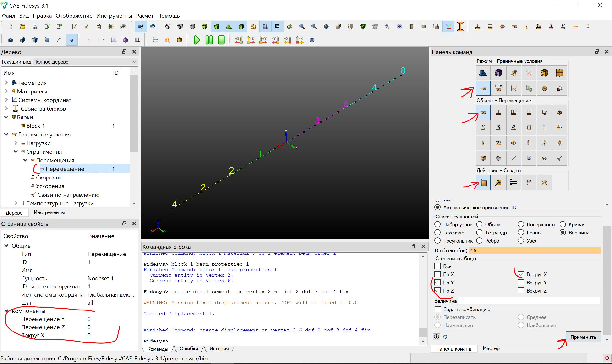
Task: Open Mesh mode purple cube icon
Action: click(x=498, y=73)
